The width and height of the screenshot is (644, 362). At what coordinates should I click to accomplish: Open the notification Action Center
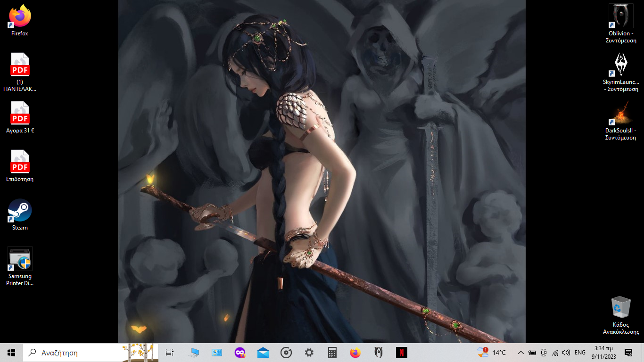coord(628,353)
